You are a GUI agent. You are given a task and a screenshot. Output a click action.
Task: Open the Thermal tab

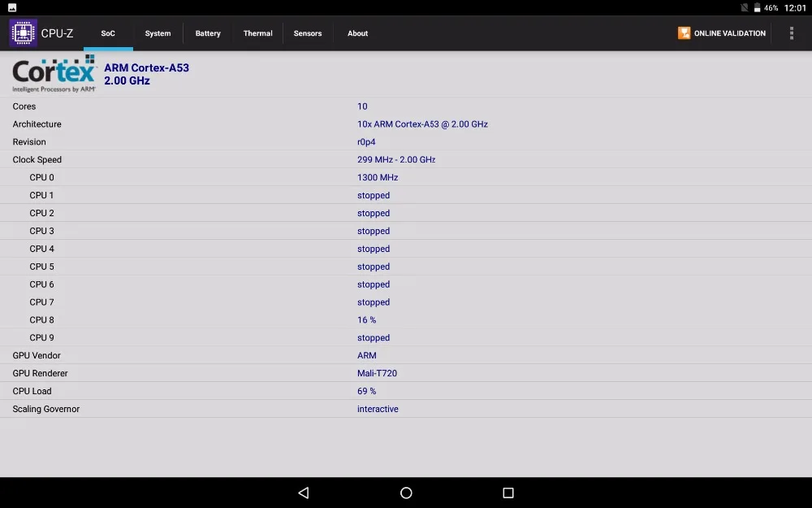pos(258,33)
